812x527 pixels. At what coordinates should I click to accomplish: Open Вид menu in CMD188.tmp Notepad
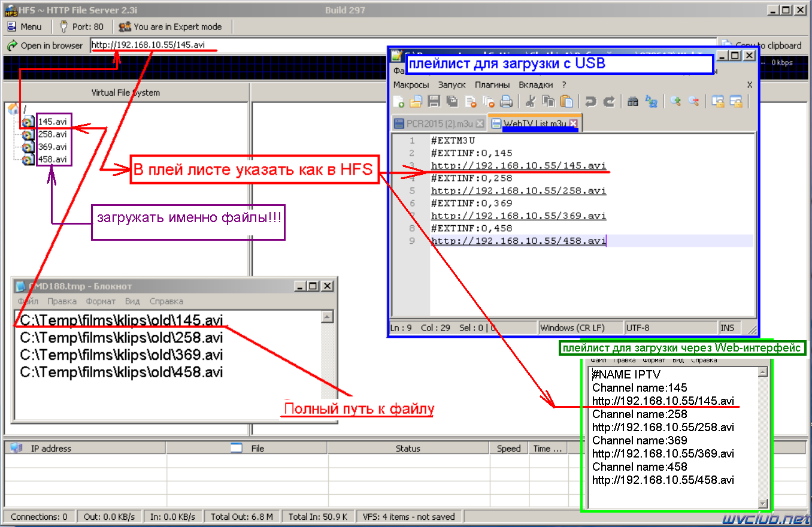point(132,301)
